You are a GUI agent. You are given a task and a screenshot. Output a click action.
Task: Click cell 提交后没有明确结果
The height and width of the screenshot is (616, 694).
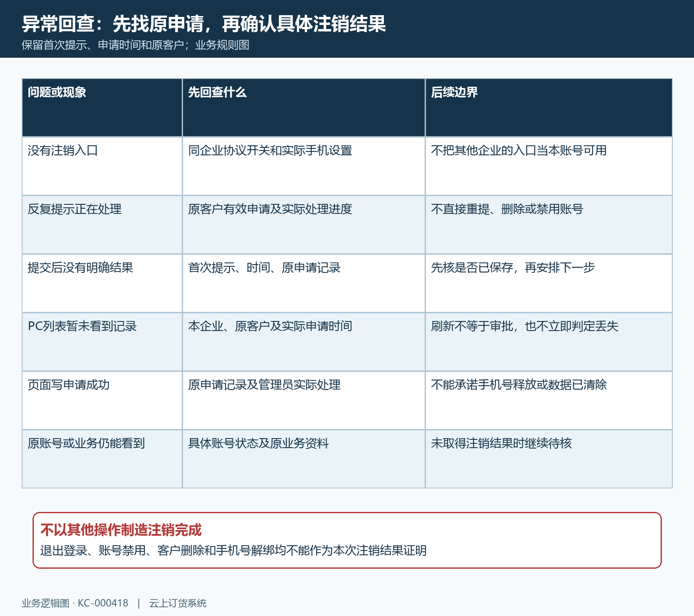(x=102, y=283)
